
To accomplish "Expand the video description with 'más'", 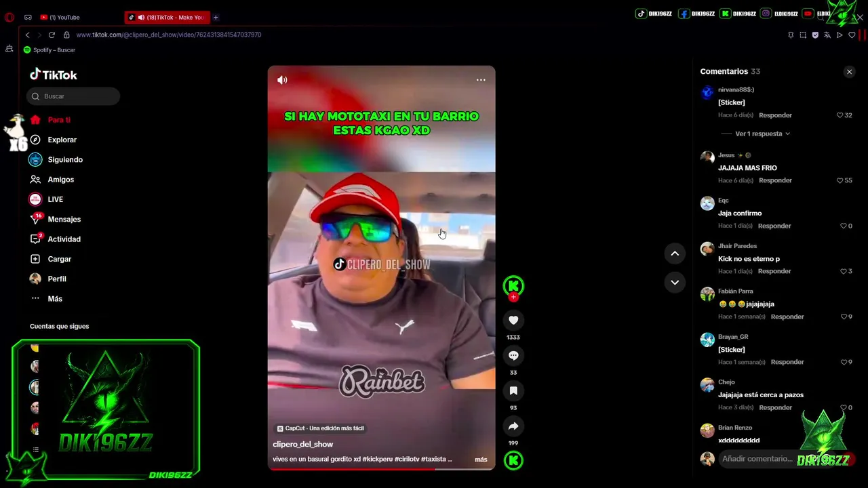I will pyautogui.click(x=481, y=460).
